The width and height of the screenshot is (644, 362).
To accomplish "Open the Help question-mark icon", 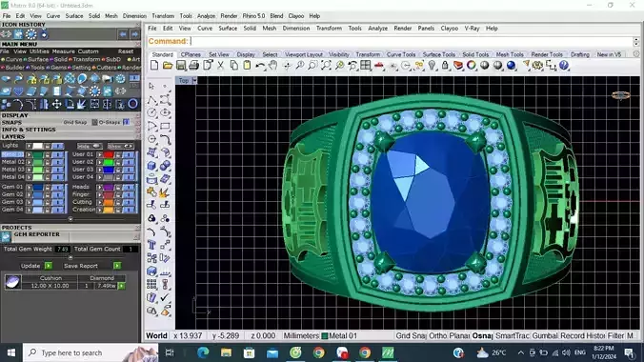I will click(564, 66).
